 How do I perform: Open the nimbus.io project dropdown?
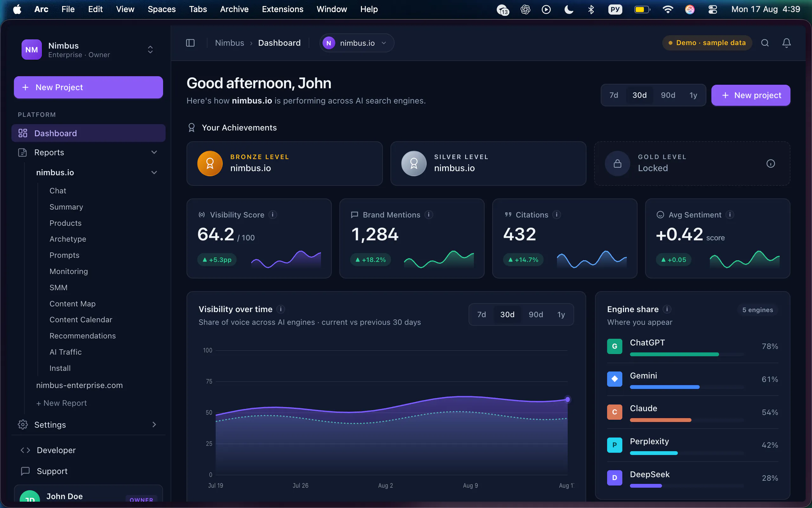(357, 43)
